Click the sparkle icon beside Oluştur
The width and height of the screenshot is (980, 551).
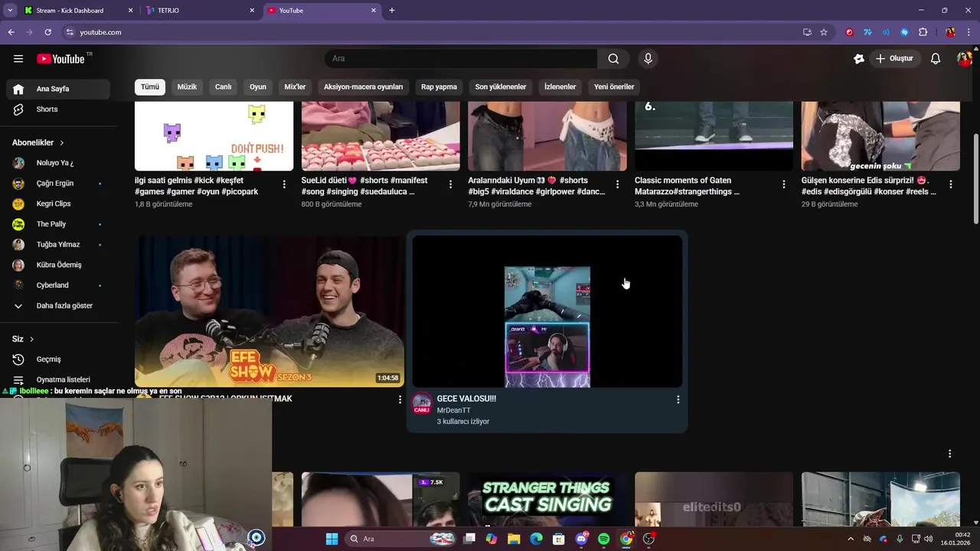859,59
